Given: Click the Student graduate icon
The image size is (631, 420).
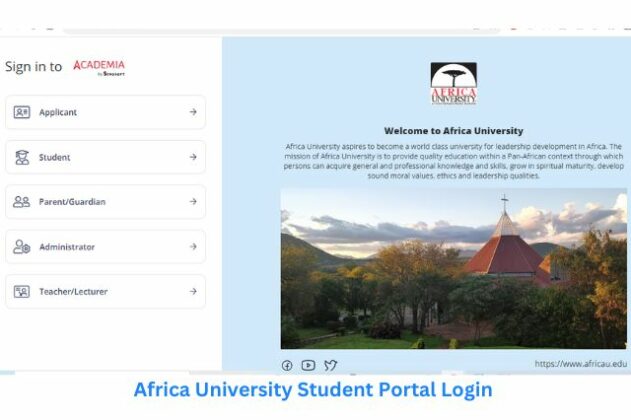Looking at the screenshot, I should point(22,157).
